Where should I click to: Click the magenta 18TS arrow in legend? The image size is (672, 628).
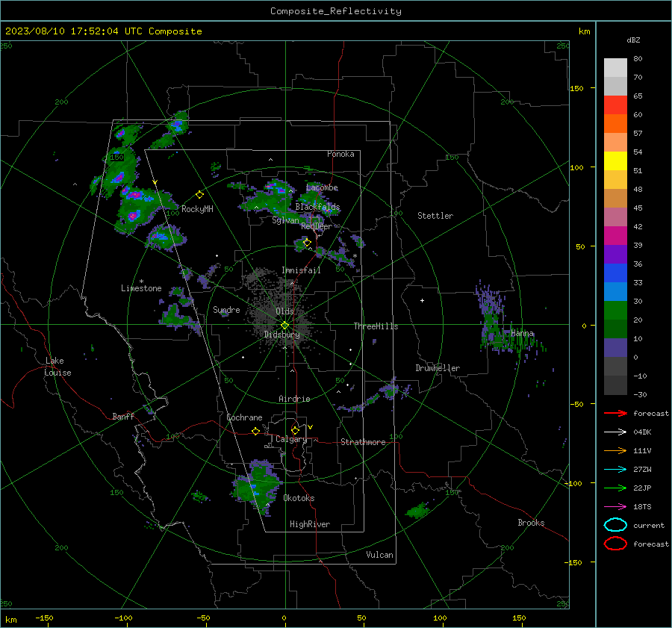[615, 506]
